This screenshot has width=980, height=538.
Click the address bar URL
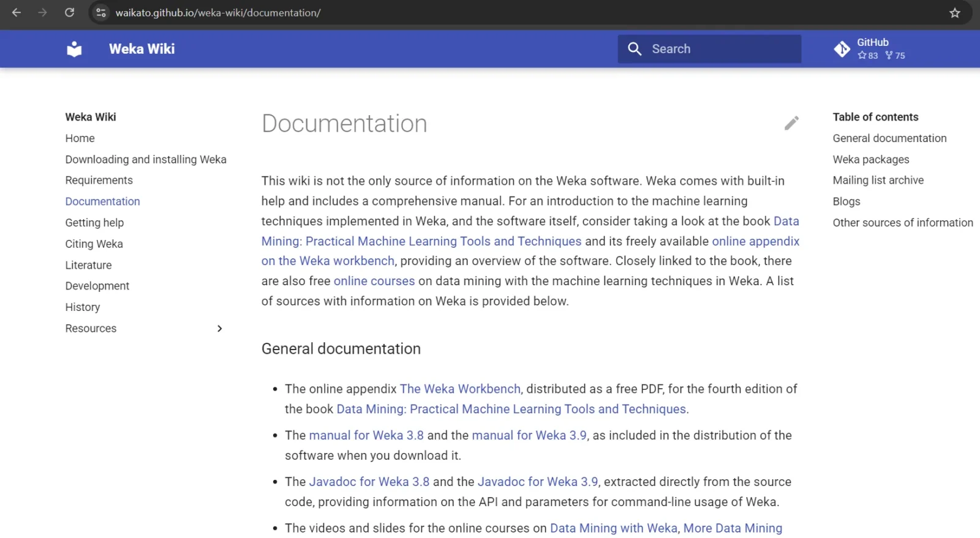point(218,13)
